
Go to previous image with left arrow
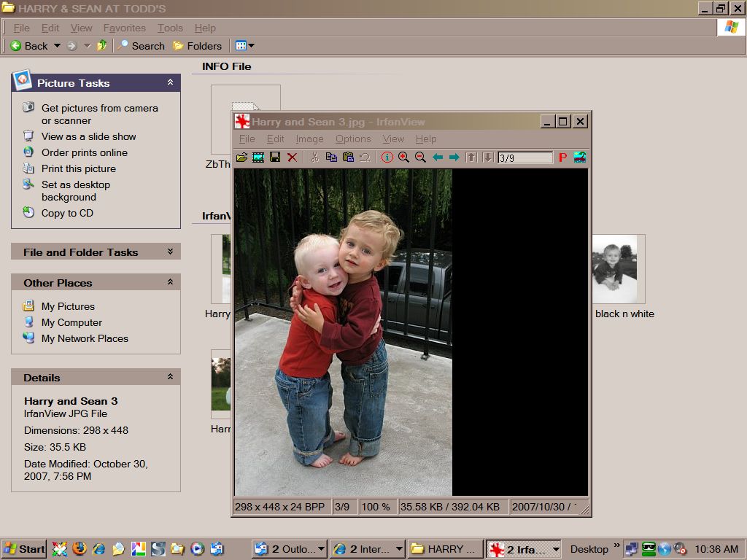(438, 157)
